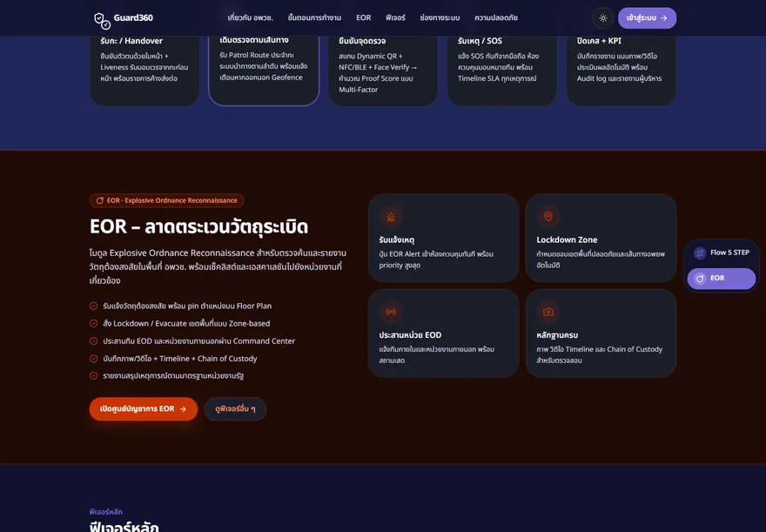Navigate to ความปลอดภัย section
766x532 pixels.
click(496, 17)
